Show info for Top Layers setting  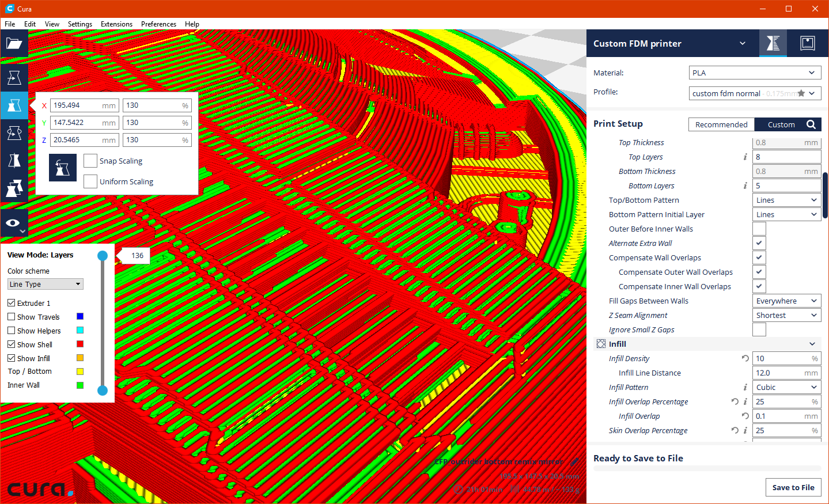coord(745,157)
